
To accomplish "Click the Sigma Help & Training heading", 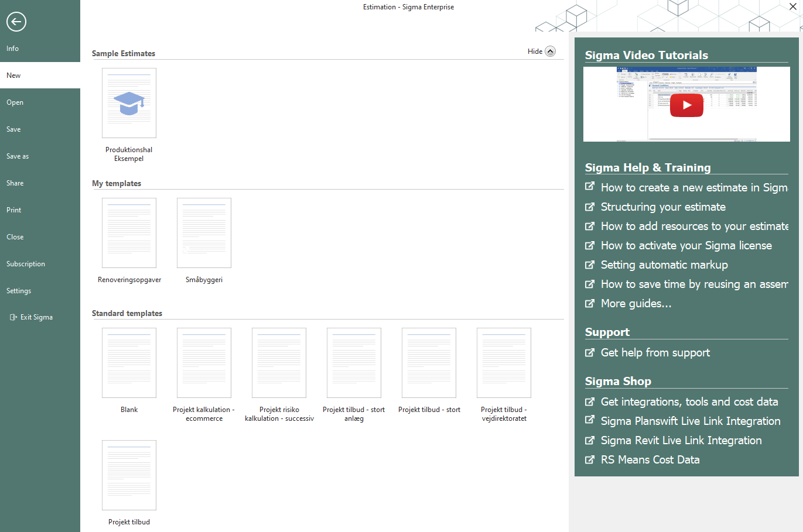I will pos(648,167).
